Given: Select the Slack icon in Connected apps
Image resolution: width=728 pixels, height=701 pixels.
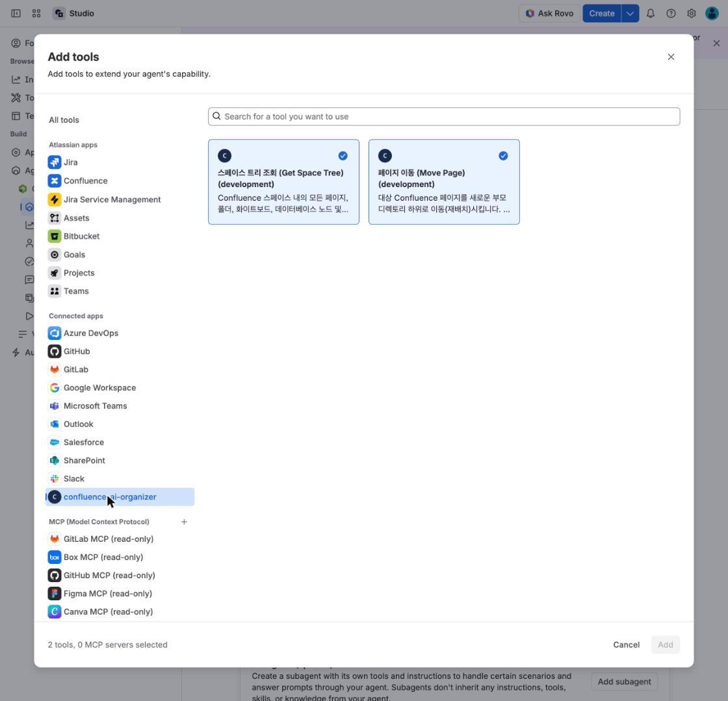Looking at the screenshot, I should [55, 478].
